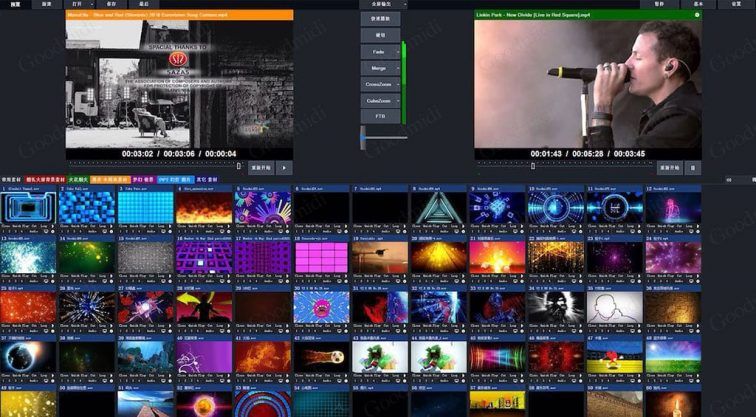Screen dimensions: 756x417
Task: Click the restart button under output video
Action: [x=668, y=168]
